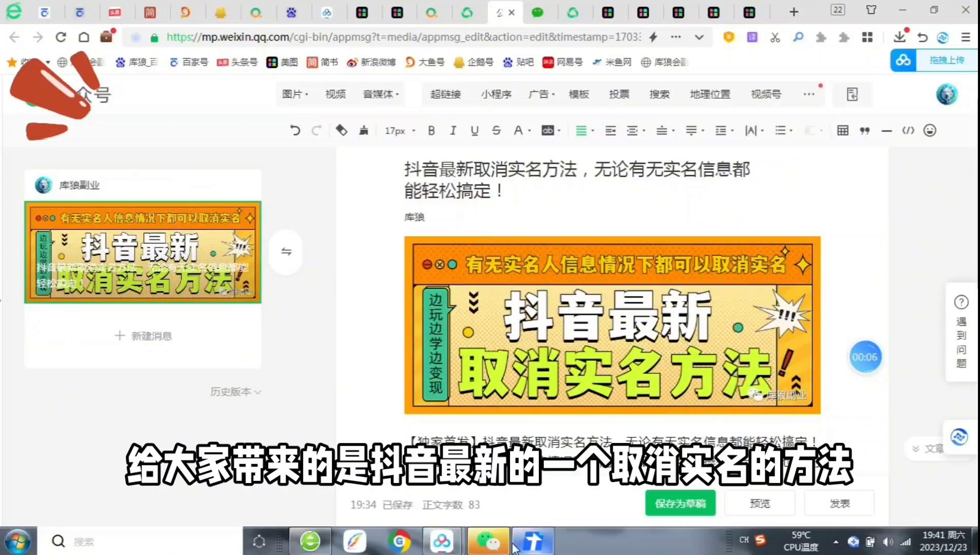Insert a code block
Viewport: 980px width, 555px height.
click(908, 131)
